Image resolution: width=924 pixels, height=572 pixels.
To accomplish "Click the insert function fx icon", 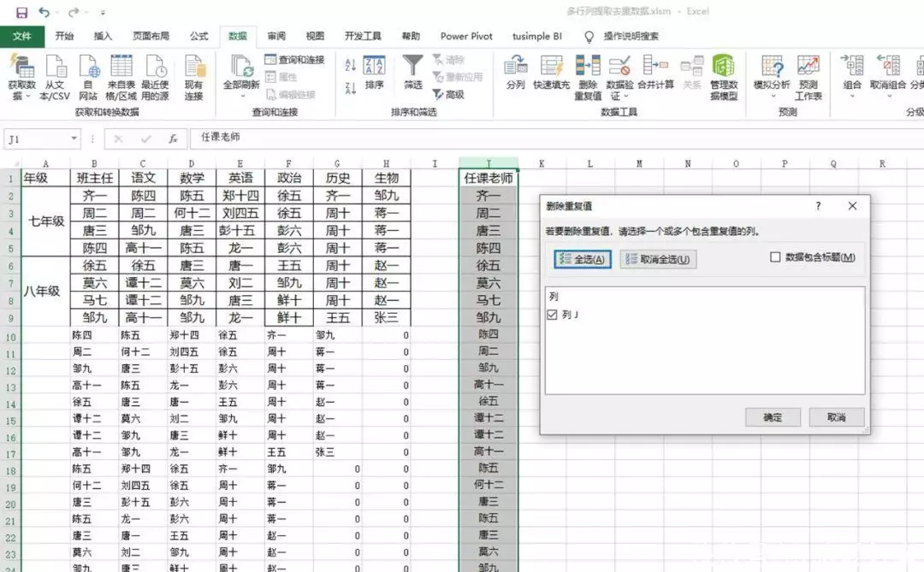I will point(173,139).
